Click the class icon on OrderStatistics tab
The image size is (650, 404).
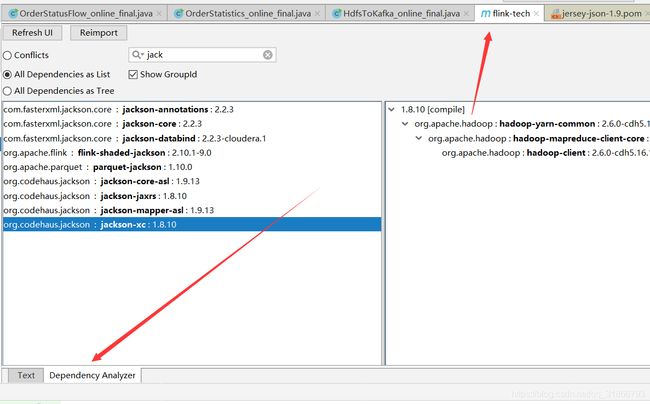point(179,14)
